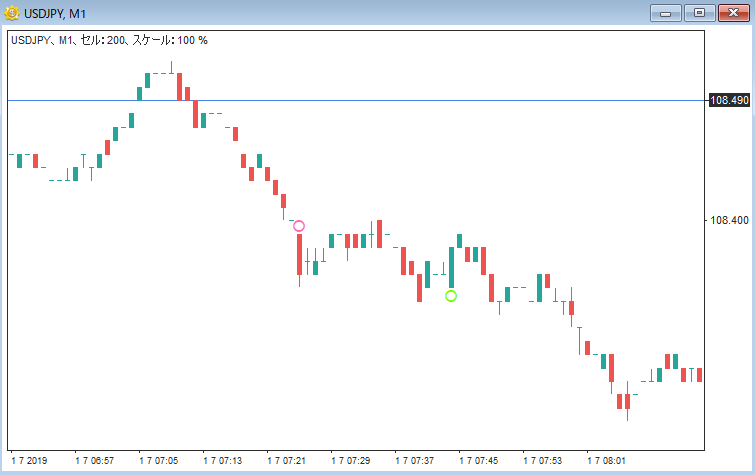Click the chart info text with スケール: 100 %
This screenshot has height=475, width=755.
click(109, 40)
